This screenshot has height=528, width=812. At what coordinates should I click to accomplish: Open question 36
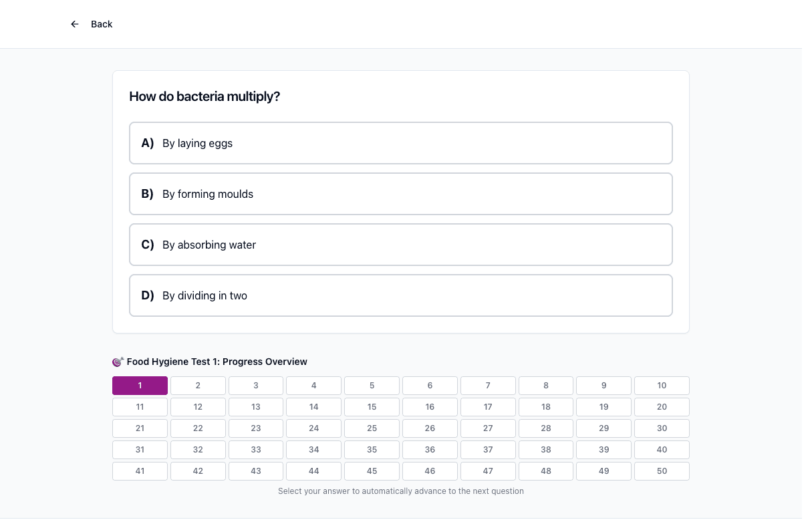click(x=430, y=450)
